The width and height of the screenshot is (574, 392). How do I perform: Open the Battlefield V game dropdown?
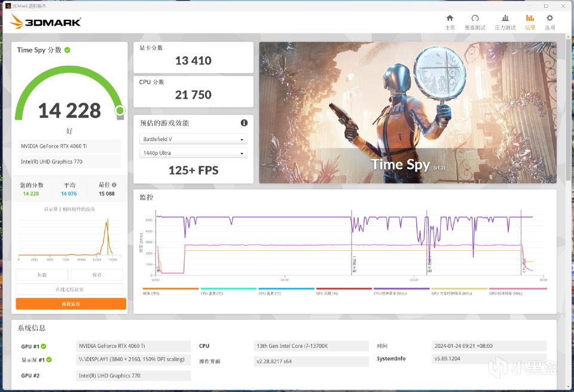tap(193, 139)
